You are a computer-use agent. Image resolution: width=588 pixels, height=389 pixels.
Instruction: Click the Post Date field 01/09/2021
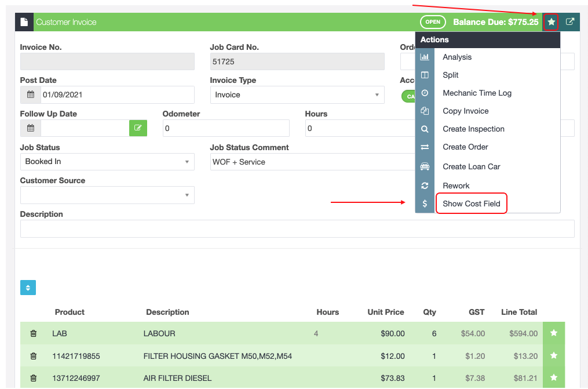(118, 94)
